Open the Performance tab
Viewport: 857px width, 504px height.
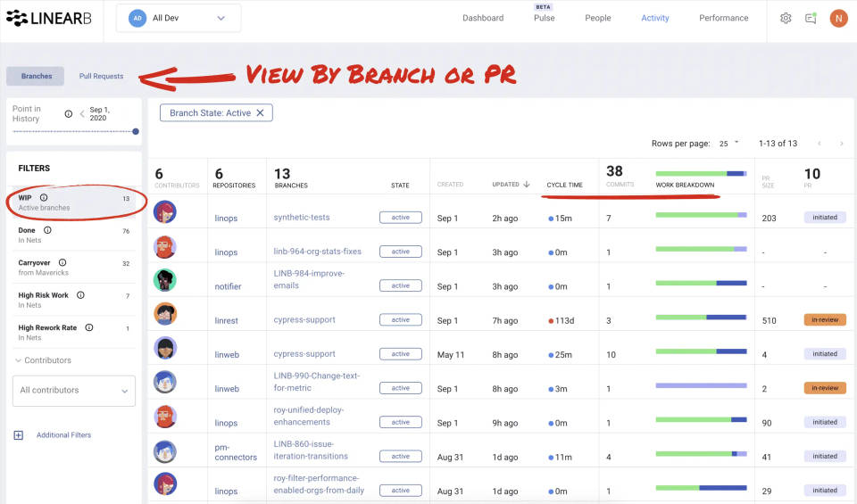(723, 18)
